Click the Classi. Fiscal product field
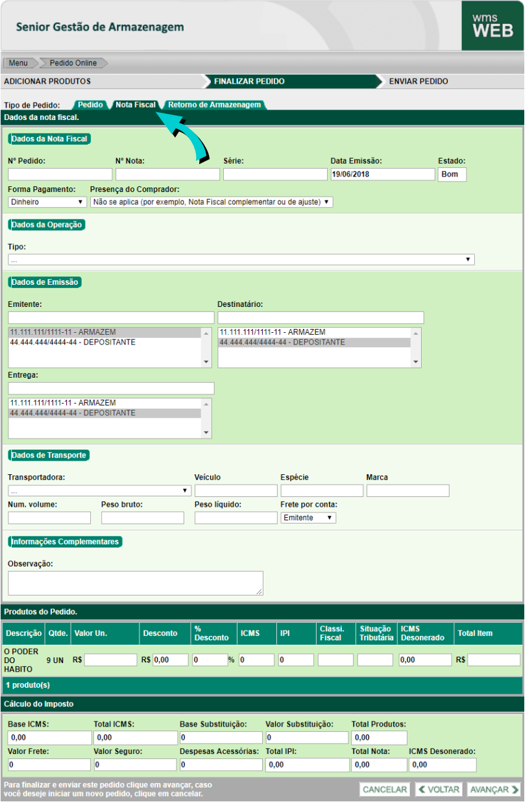532x811 pixels. [335, 660]
